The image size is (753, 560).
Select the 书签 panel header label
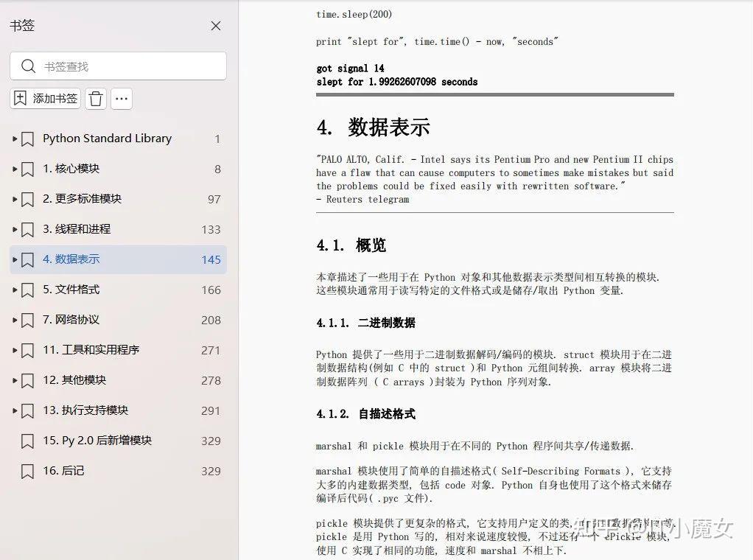pos(22,25)
